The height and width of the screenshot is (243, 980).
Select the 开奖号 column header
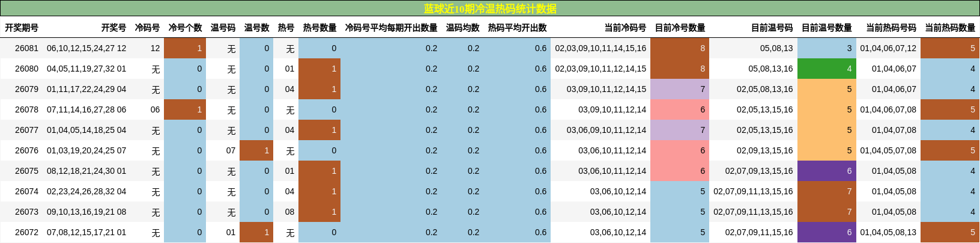(113, 28)
